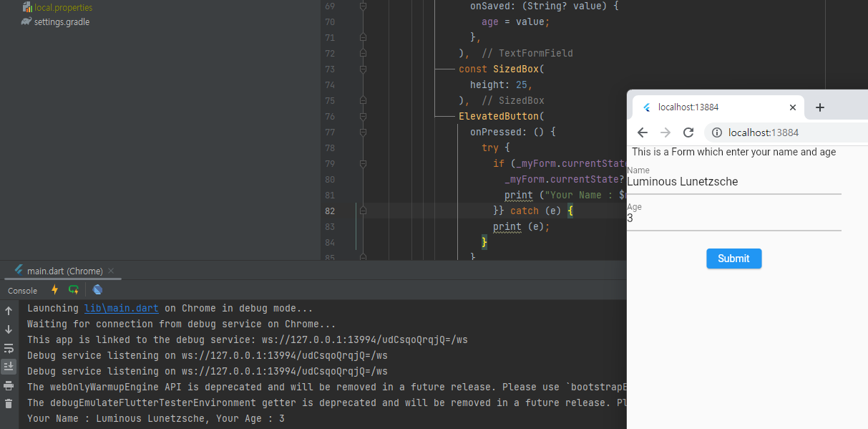Toggle scroll to end of console

click(x=9, y=367)
